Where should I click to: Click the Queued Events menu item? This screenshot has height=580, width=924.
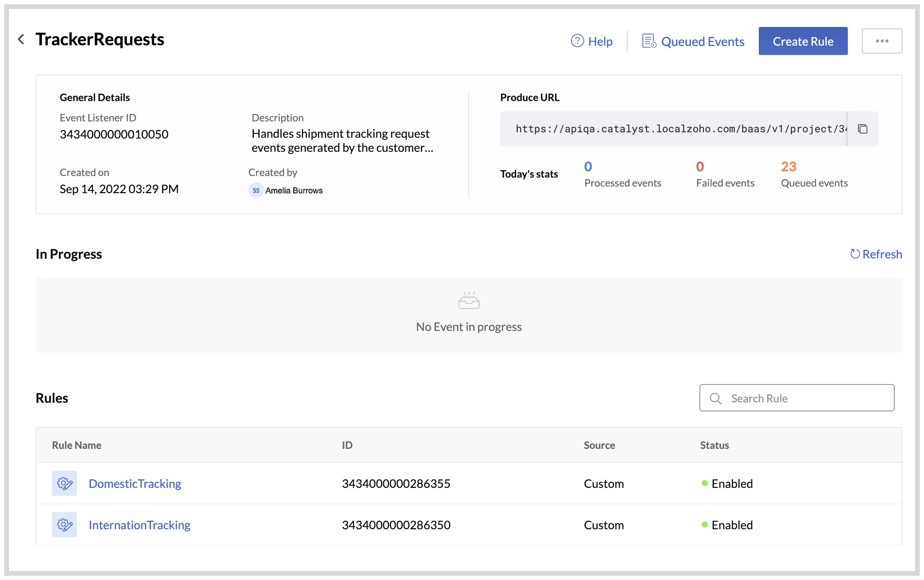pos(703,41)
